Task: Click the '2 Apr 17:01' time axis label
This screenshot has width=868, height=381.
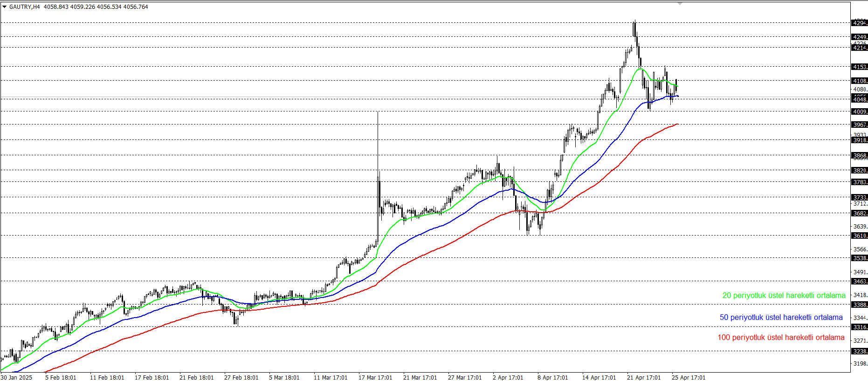Action: tap(508, 378)
